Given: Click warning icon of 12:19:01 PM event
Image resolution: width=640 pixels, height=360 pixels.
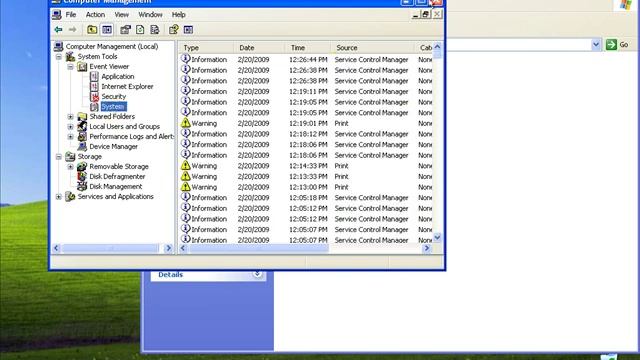Looking at the screenshot, I should point(186,123).
